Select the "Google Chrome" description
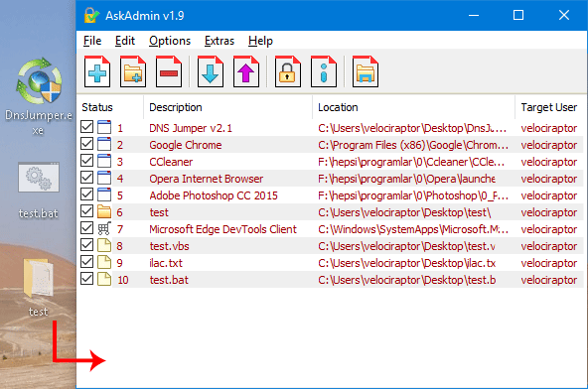Screen dimensions: 588x389 186,145
